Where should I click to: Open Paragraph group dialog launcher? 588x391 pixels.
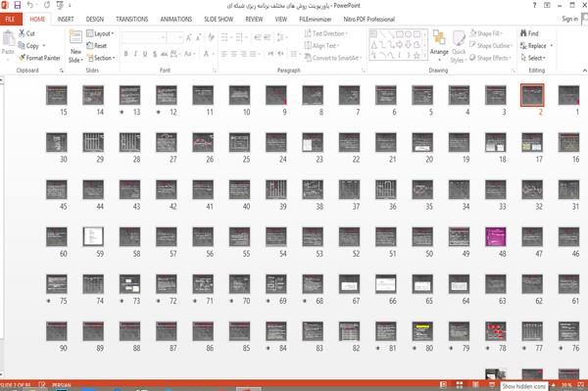pyautogui.click(x=364, y=71)
